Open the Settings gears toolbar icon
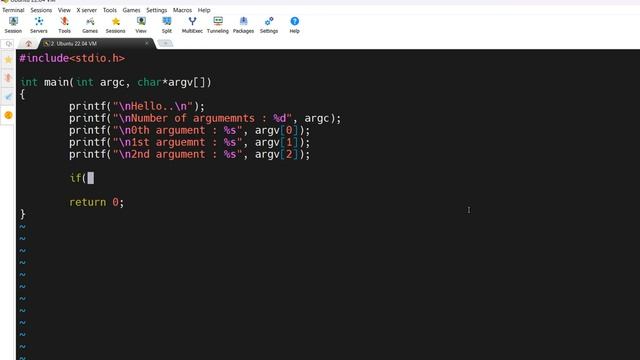Screen dimensions: 640x360 pyautogui.click(x=269, y=24)
